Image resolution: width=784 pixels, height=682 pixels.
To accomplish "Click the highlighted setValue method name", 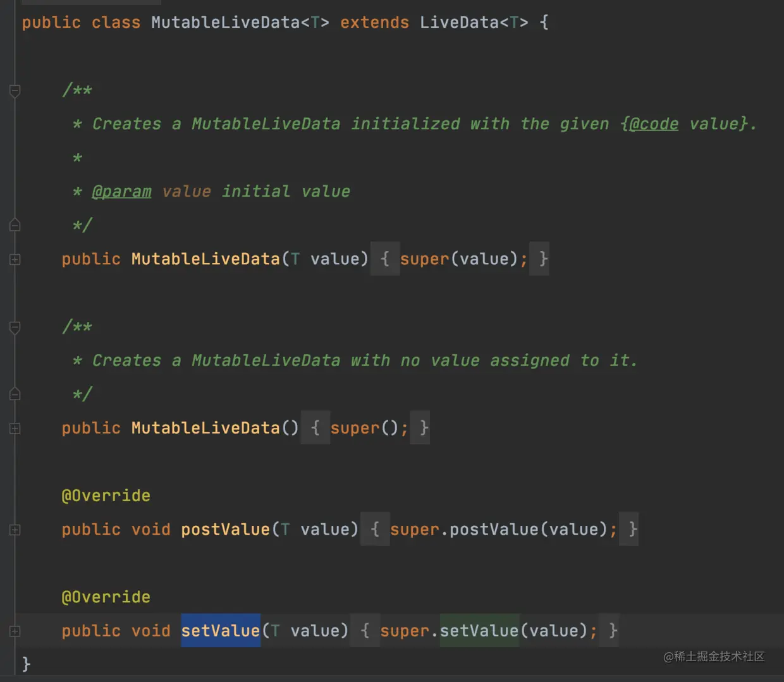I will point(221,630).
